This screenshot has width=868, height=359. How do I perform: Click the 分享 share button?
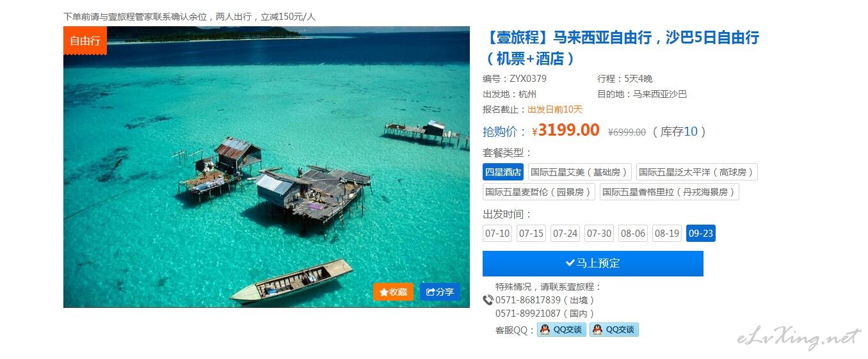tap(440, 292)
